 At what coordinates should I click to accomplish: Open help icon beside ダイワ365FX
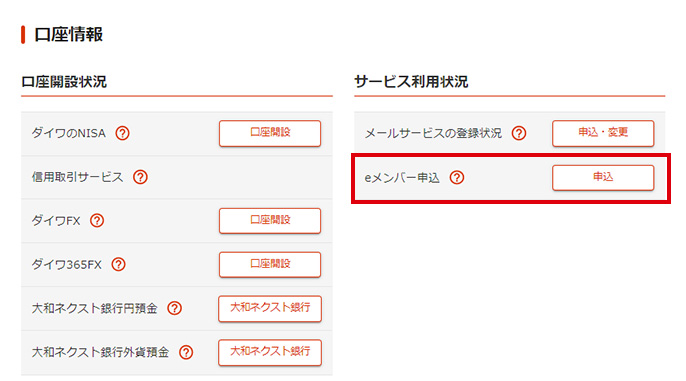point(119,264)
